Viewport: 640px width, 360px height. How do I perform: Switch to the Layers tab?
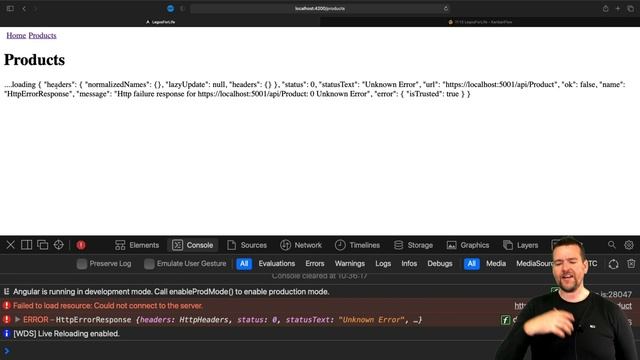coord(521,245)
